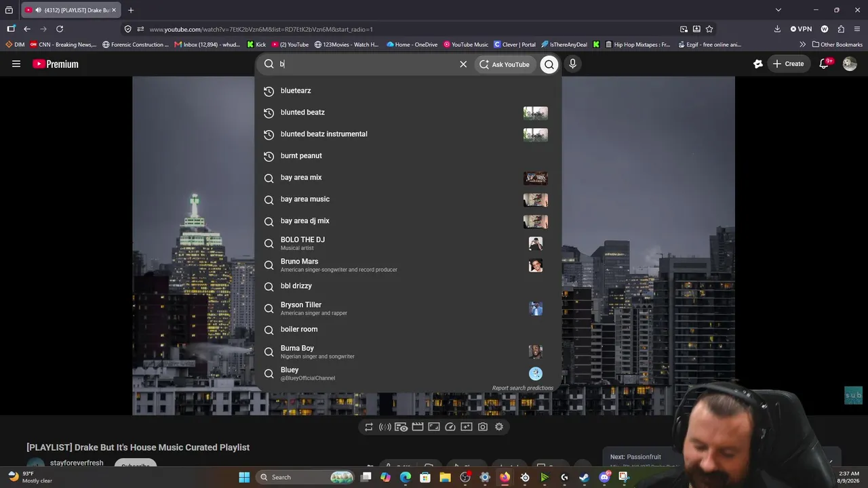Open the CNN Breaking News bookmark
The height and width of the screenshot is (488, 868).
(x=63, y=45)
